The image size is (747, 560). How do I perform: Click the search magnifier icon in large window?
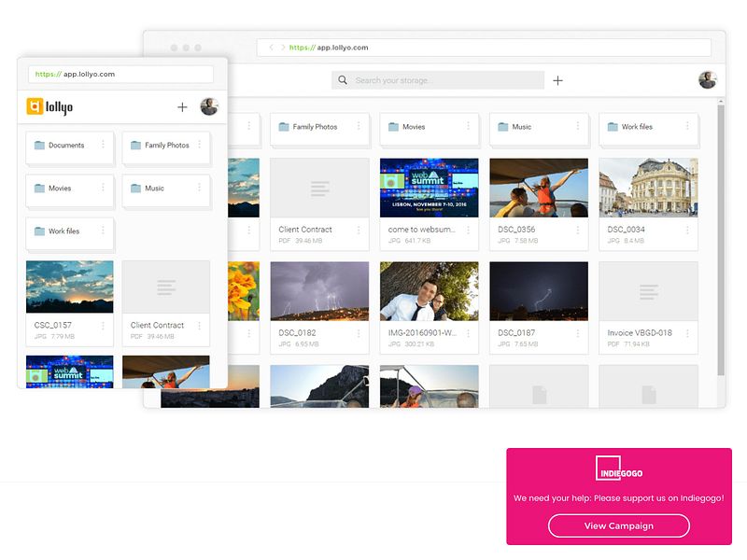pos(343,80)
